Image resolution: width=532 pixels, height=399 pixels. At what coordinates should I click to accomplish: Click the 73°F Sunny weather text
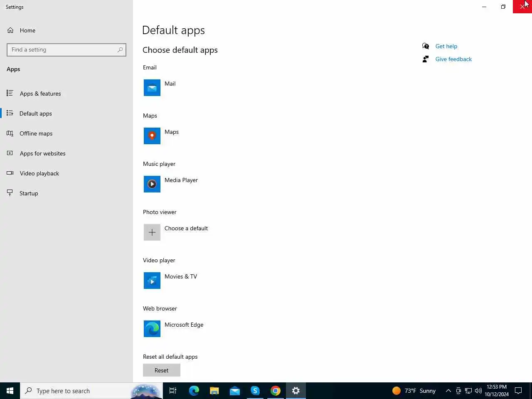(x=420, y=391)
